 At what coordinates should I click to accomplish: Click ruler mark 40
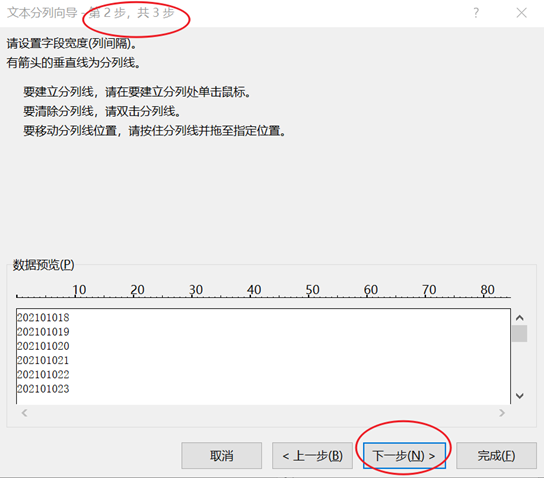tap(254, 290)
